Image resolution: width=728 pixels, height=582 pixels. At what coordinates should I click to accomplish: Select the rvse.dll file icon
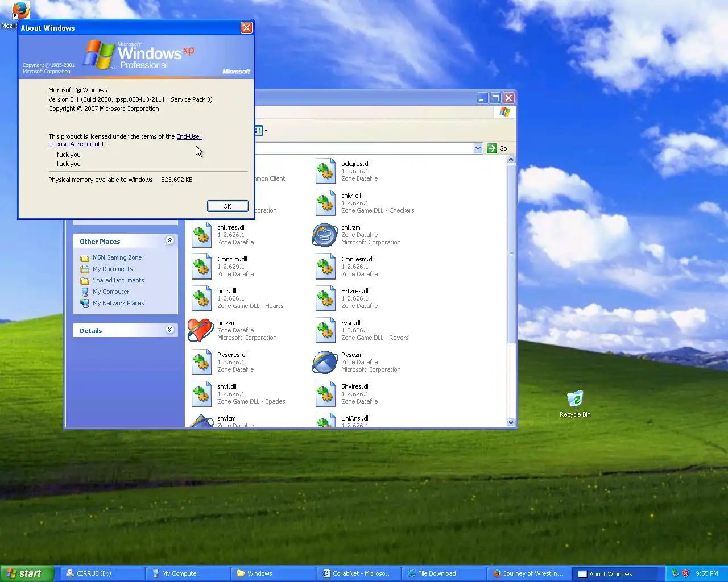coord(325,330)
